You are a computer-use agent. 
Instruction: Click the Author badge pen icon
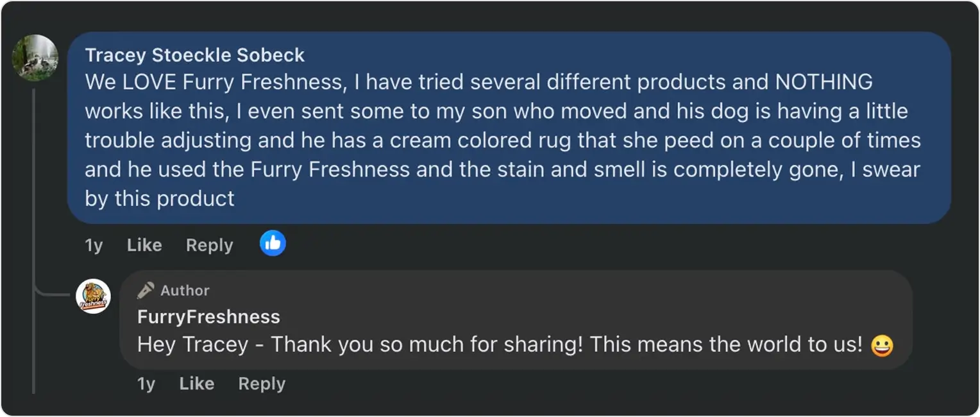pos(146,291)
